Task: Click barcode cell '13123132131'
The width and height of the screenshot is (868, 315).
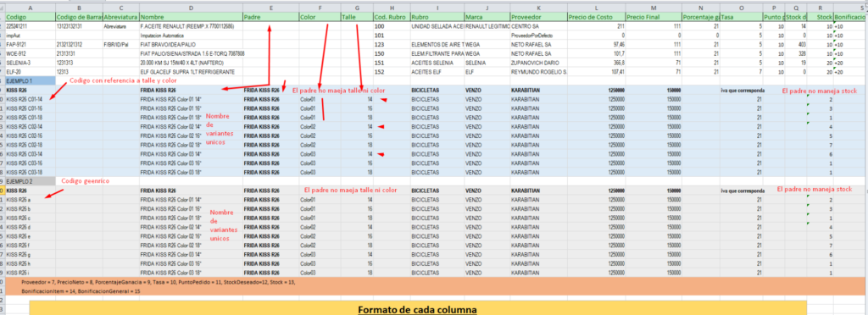Action: tap(79, 26)
